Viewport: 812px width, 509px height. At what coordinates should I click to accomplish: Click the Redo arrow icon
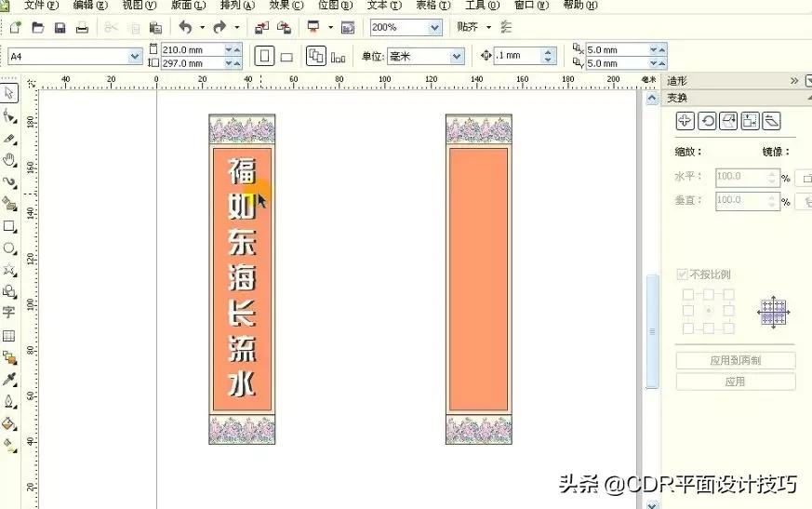(220, 26)
